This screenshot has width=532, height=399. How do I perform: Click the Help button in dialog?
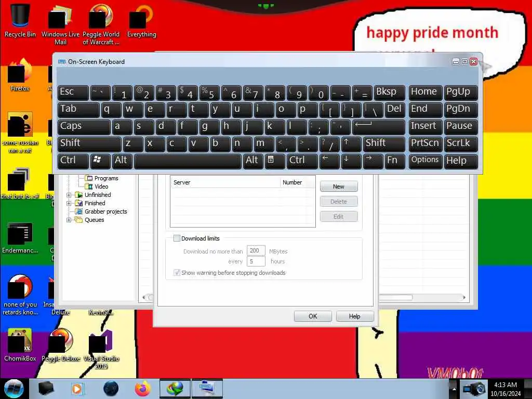(x=354, y=316)
